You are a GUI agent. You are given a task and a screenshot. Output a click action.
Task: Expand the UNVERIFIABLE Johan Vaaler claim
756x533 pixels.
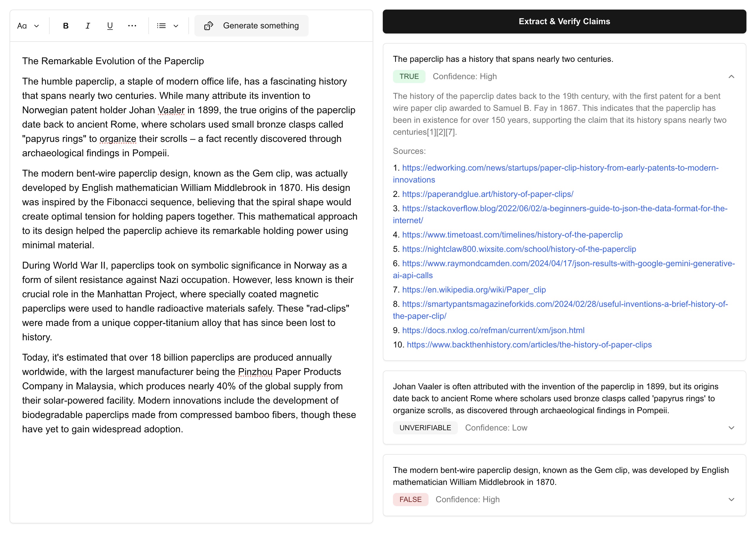click(x=731, y=428)
